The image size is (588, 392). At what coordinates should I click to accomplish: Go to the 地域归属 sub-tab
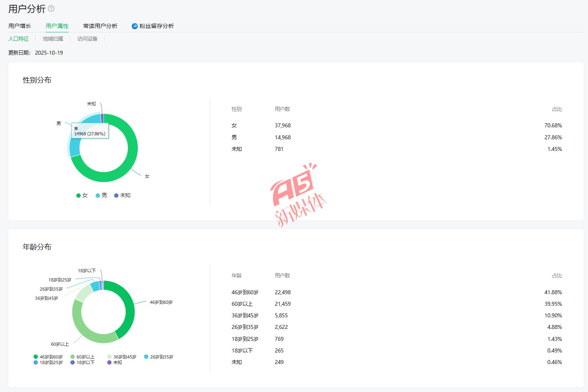pyautogui.click(x=53, y=39)
